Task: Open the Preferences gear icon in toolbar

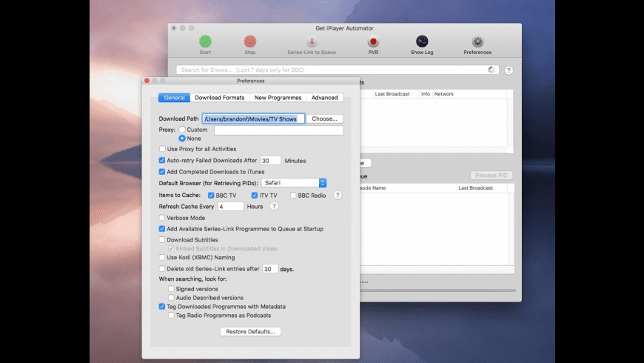Action: click(x=477, y=41)
